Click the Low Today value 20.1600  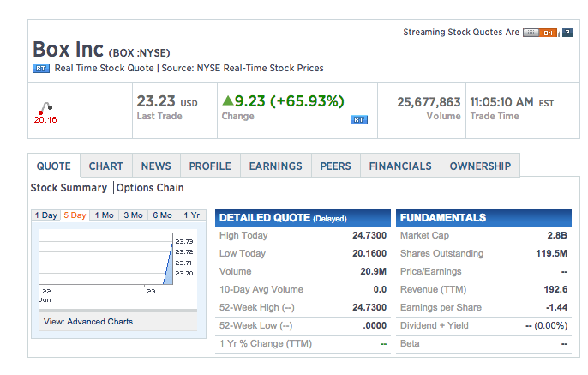coord(369,253)
